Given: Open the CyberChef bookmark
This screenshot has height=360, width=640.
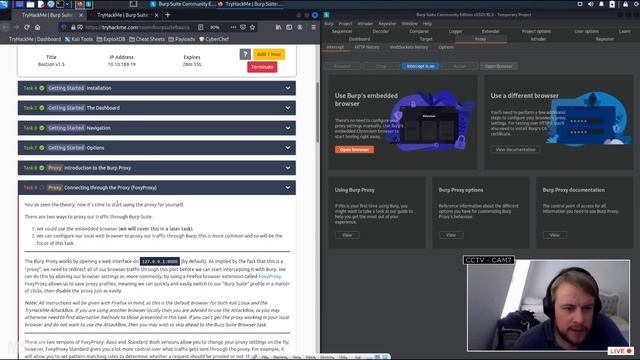Looking at the screenshot, I should coord(214,39).
